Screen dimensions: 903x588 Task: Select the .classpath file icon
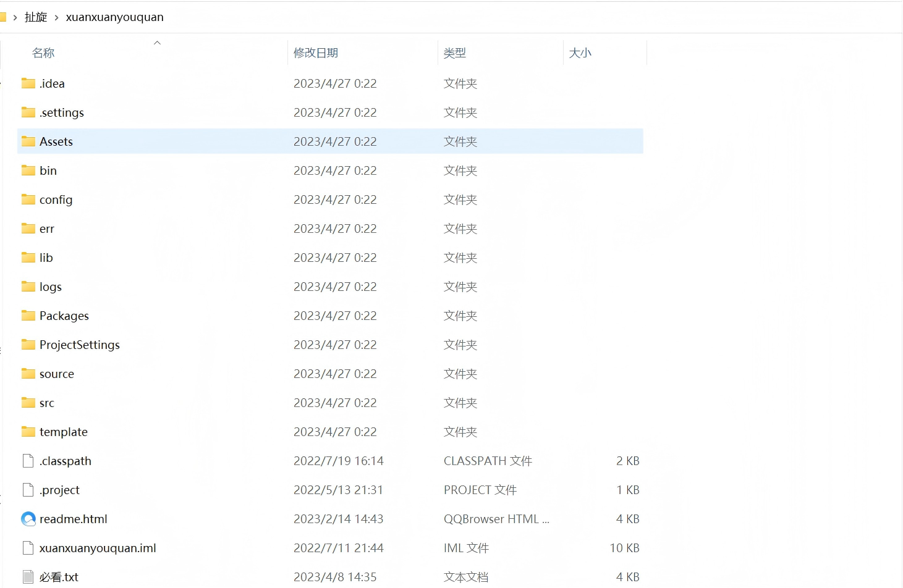(28, 461)
